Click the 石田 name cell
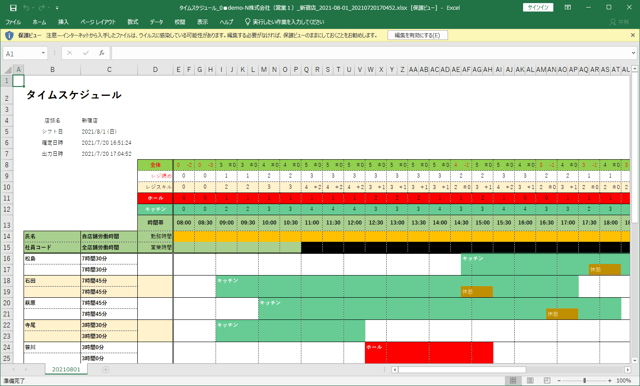640x386 pixels. coord(52,281)
